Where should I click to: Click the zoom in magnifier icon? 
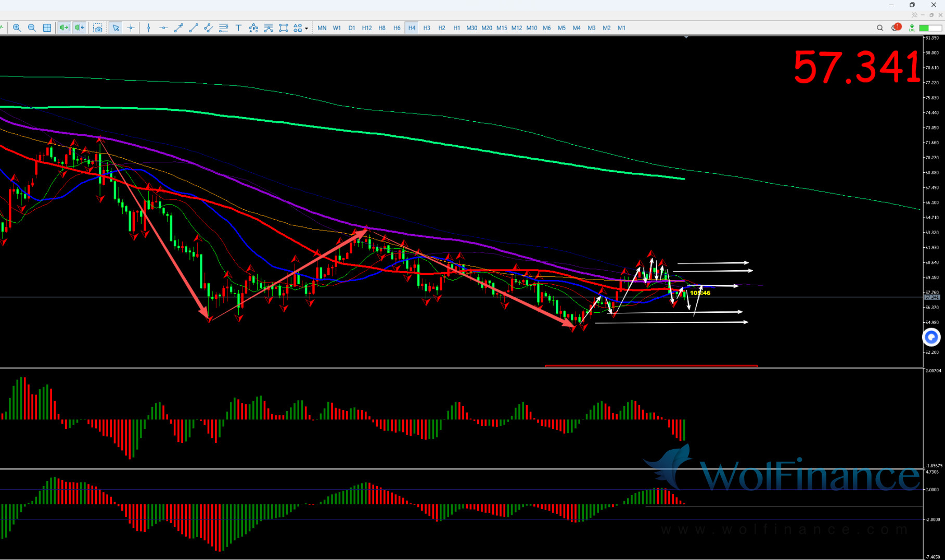[x=17, y=28]
